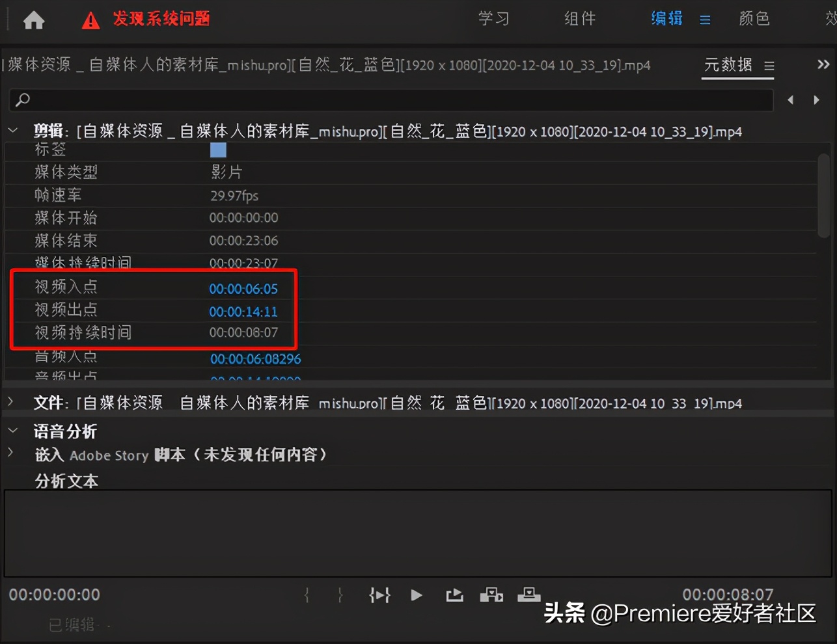Screen dimensions: 837x644
Task: Select the 编辑 workspace tab
Action: pyautogui.click(x=665, y=20)
